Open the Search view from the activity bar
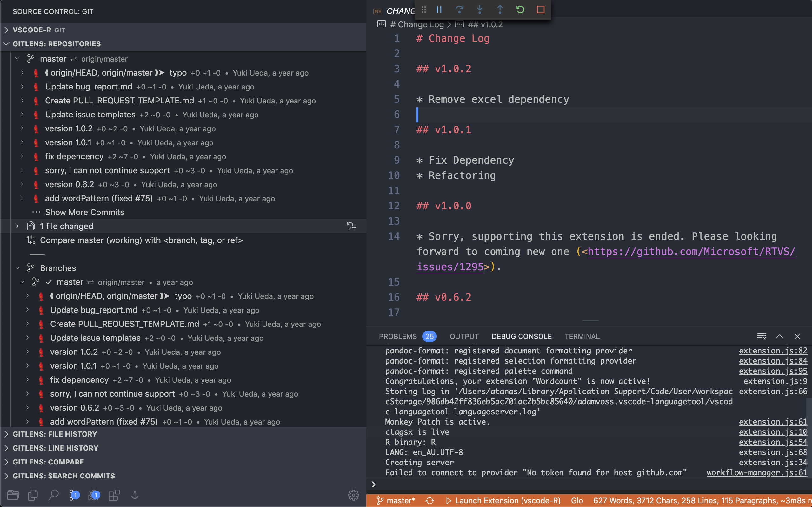 (x=54, y=495)
